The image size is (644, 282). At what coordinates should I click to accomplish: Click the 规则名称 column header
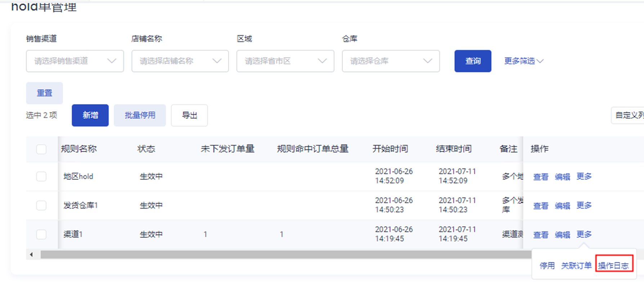79,149
